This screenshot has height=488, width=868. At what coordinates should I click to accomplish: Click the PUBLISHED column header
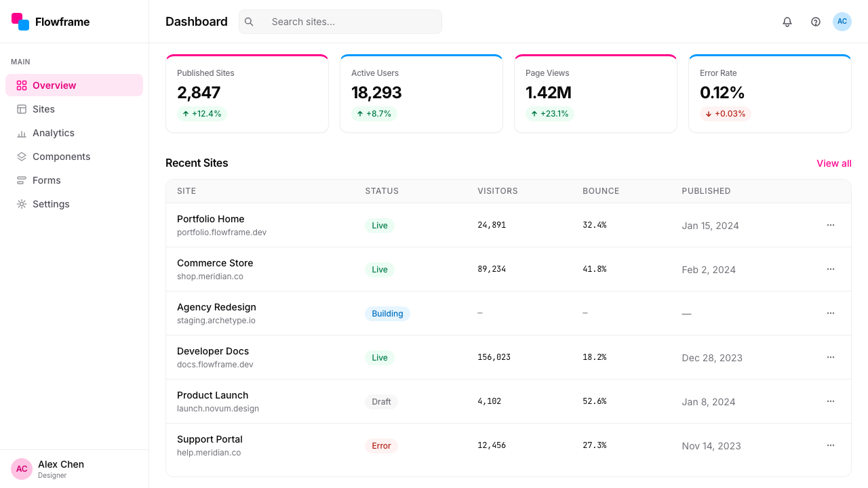(706, 191)
